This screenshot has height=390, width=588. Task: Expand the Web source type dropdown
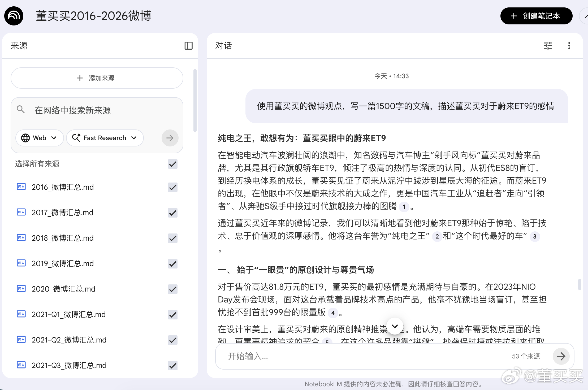pos(39,138)
